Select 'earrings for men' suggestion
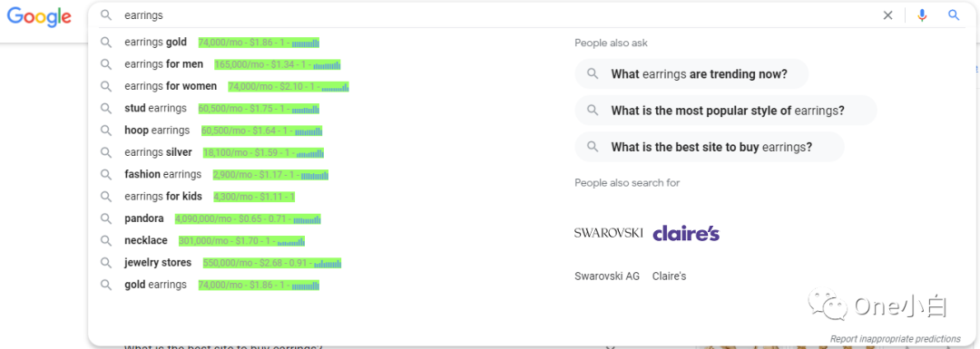Screen dimensions: 980x349 click(x=163, y=64)
